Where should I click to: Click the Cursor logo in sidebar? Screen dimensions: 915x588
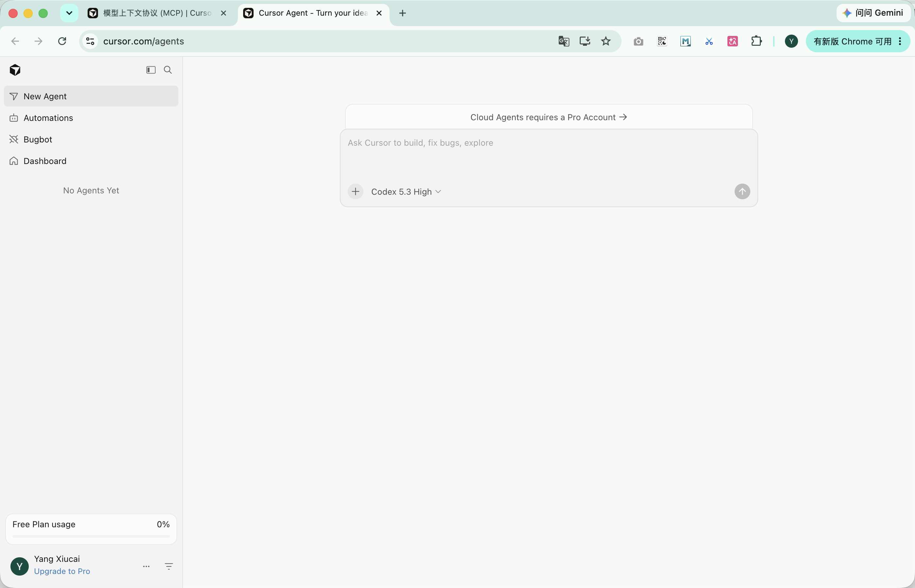coord(15,70)
